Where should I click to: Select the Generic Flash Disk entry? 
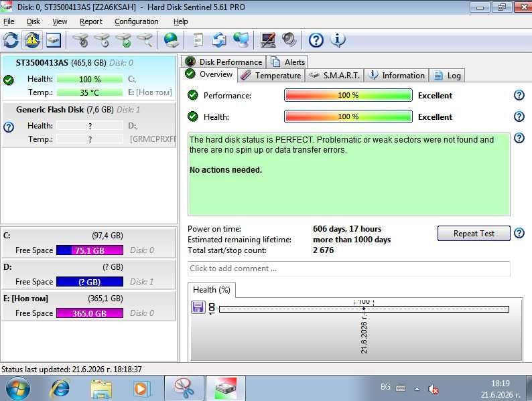pyautogui.click(x=89, y=125)
